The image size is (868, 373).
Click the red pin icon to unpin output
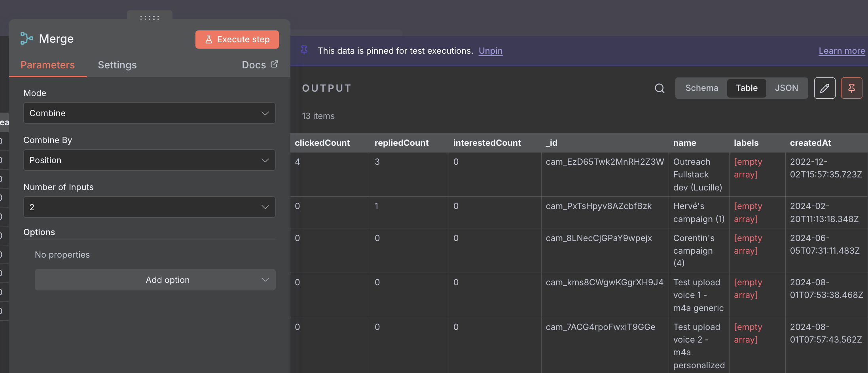(851, 88)
